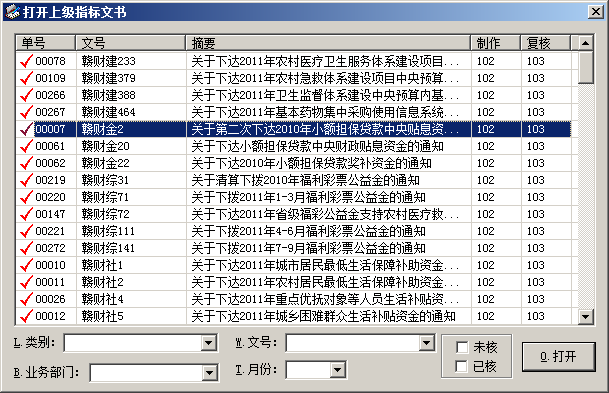Select document number 赣财社5
The width and height of the screenshot is (609, 393).
pyautogui.click(x=103, y=316)
